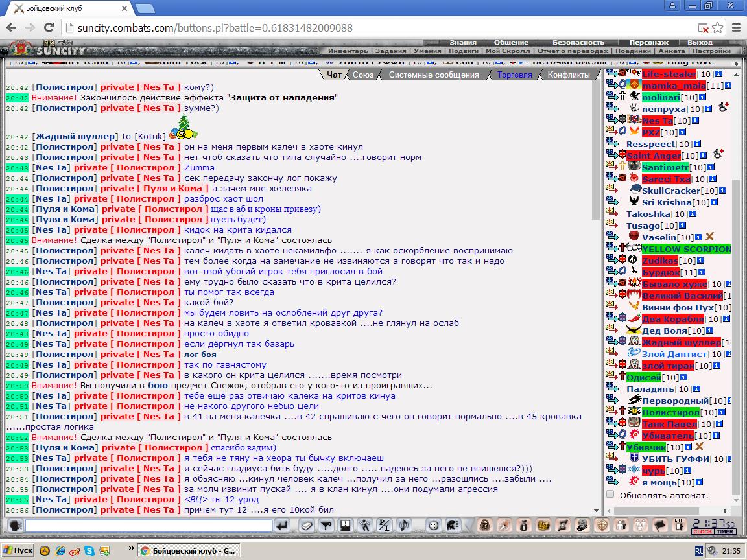Toggle the 'Обновлять автомат.' checkbox
The image size is (747, 560).
(x=610, y=495)
